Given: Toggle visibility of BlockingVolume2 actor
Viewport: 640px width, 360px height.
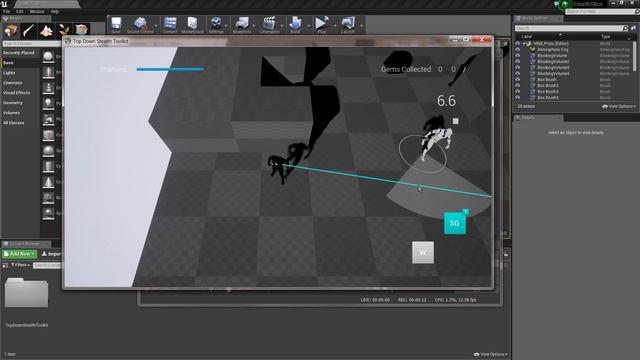Looking at the screenshot, I should coord(518,62).
